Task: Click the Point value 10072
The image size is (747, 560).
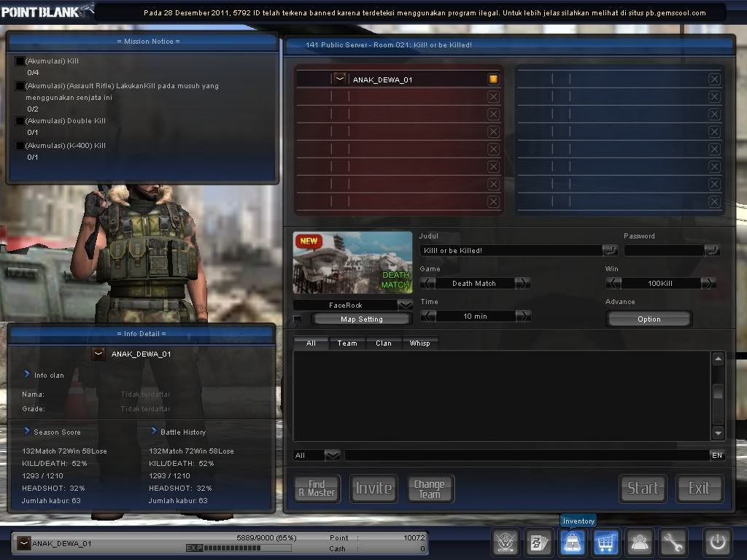Action: (x=414, y=537)
